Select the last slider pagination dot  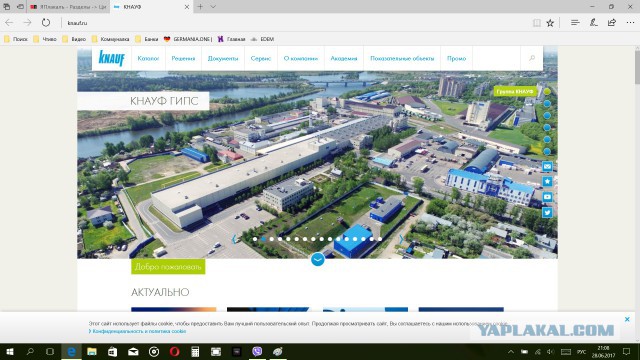[x=380, y=239]
